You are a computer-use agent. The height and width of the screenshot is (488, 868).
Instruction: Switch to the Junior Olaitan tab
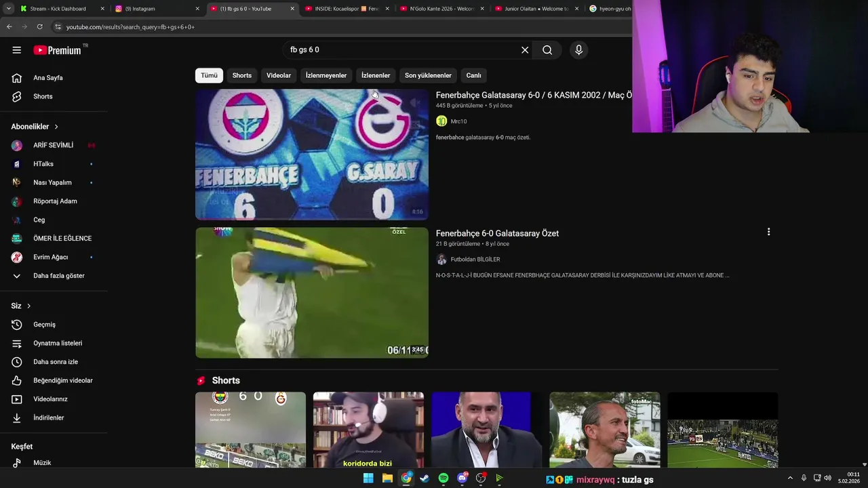pos(536,9)
